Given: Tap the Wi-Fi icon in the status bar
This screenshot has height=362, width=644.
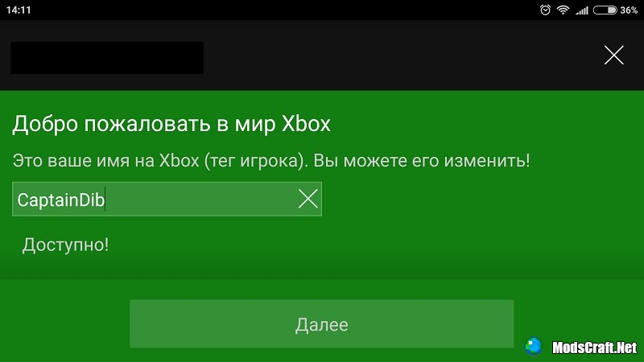Looking at the screenshot, I should click(x=563, y=10).
